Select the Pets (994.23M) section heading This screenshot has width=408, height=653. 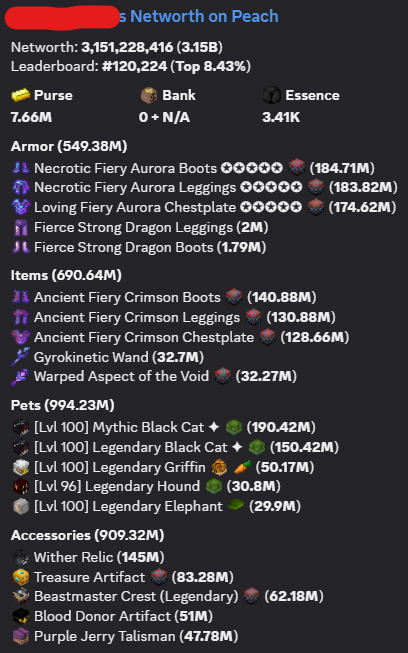(62, 405)
